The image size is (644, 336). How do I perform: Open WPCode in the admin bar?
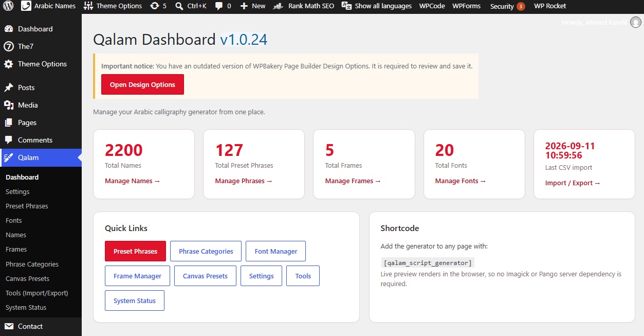tap(431, 6)
